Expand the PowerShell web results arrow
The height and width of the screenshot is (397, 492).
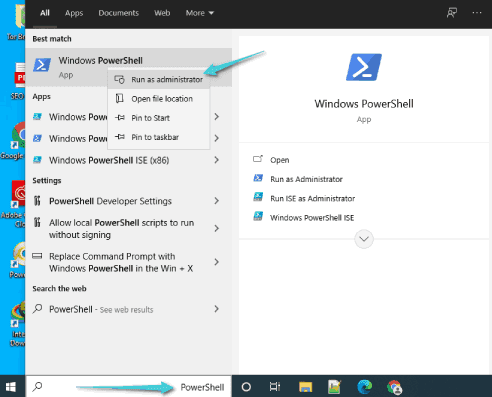click(x=217, y=309)
